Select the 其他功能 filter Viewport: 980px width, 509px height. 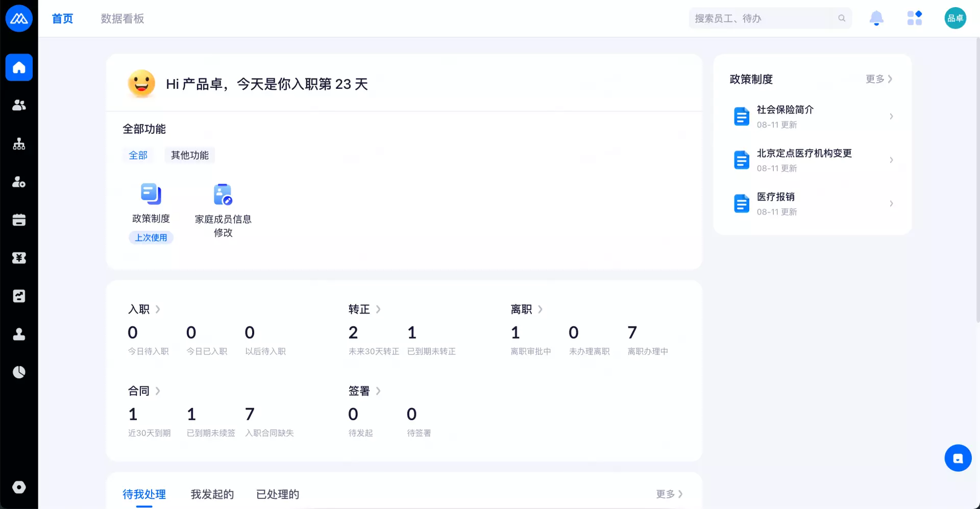(190, 155)
